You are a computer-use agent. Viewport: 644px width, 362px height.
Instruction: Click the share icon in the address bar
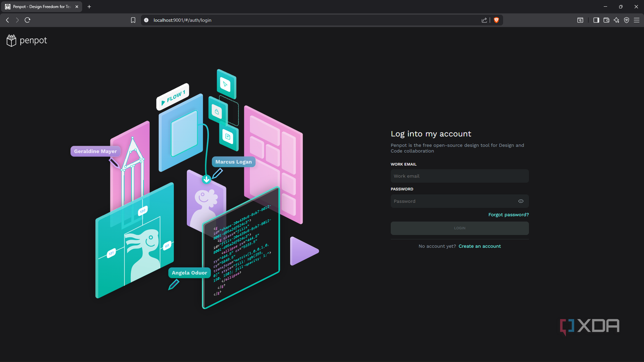click(484, 20)
